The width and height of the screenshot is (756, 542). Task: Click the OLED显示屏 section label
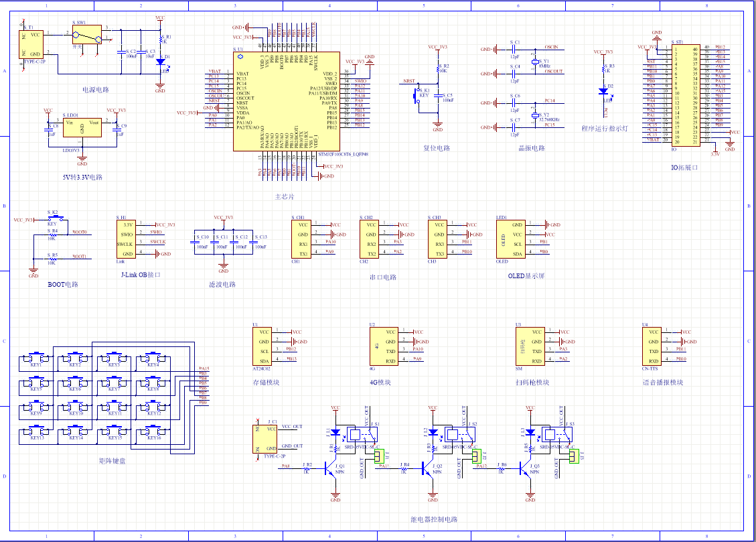526,276
